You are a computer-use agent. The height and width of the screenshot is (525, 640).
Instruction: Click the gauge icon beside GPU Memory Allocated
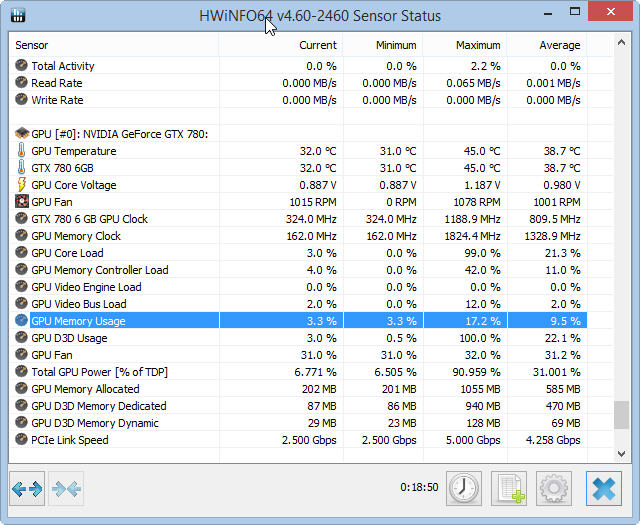(21, 389)
